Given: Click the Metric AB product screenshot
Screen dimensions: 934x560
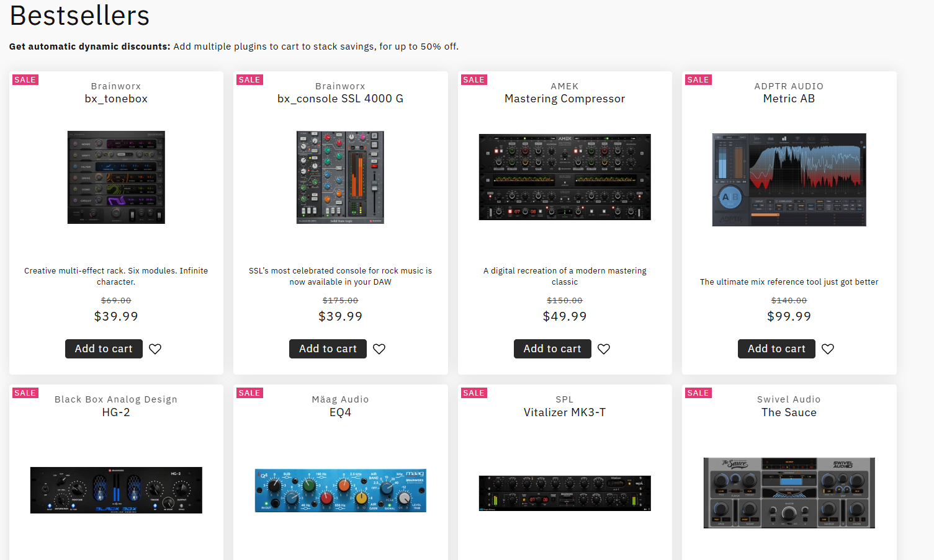Looking at the screenshot, I should tap(789, 179).
